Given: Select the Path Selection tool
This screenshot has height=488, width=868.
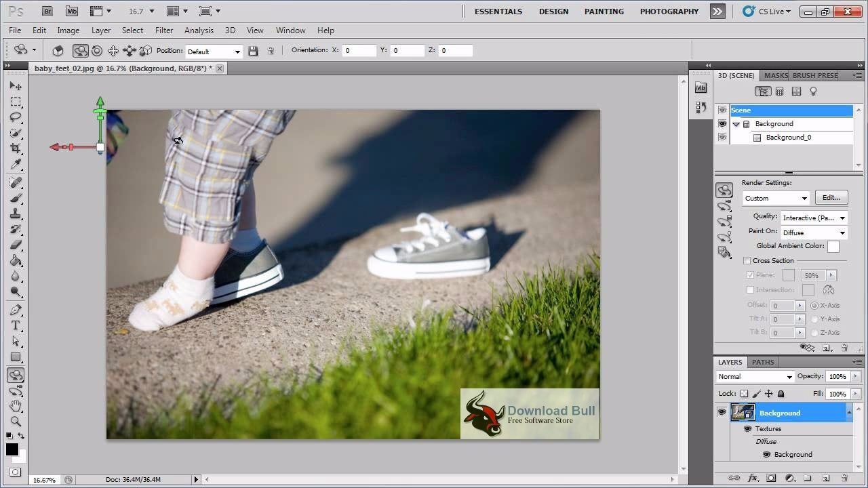Looking at the screenshot, I should (x=16, y=341).
